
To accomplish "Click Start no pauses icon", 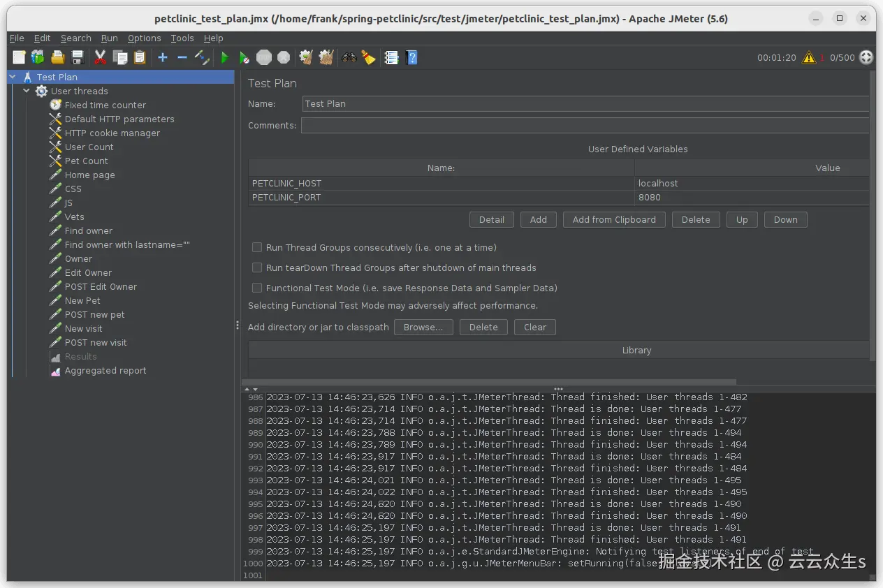I will [x=244, y=58].
